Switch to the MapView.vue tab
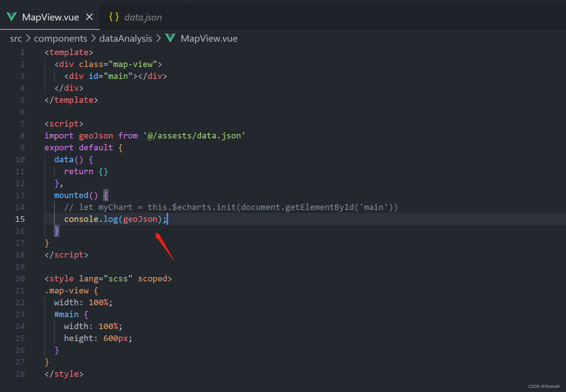Screen dimensions: 566x392 [x=50, y=17]
